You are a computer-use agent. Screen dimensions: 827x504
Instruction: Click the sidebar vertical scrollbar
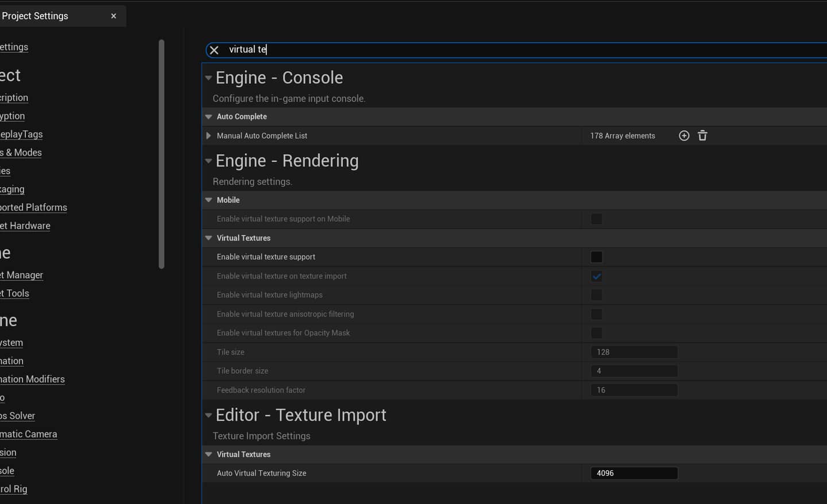pos(161,154)
